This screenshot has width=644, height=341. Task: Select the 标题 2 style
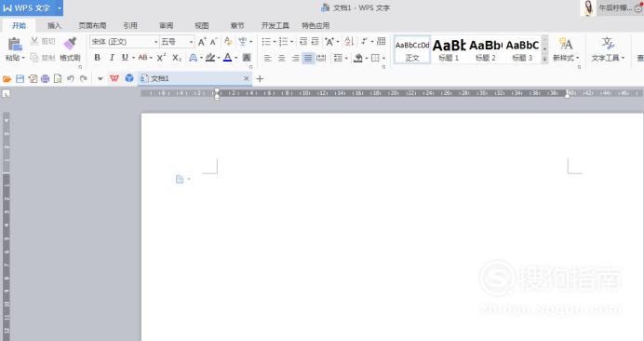click(x=486, y=49)
